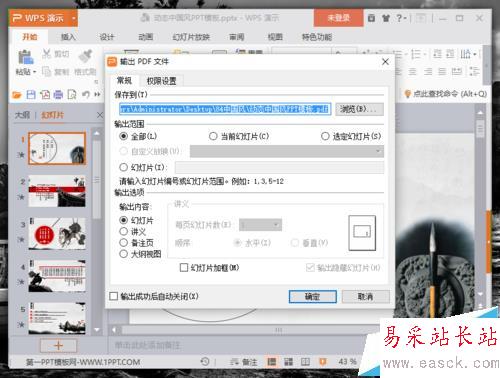Switch to slide sorter view icon

pyautogui.click(x=288, y=362)
